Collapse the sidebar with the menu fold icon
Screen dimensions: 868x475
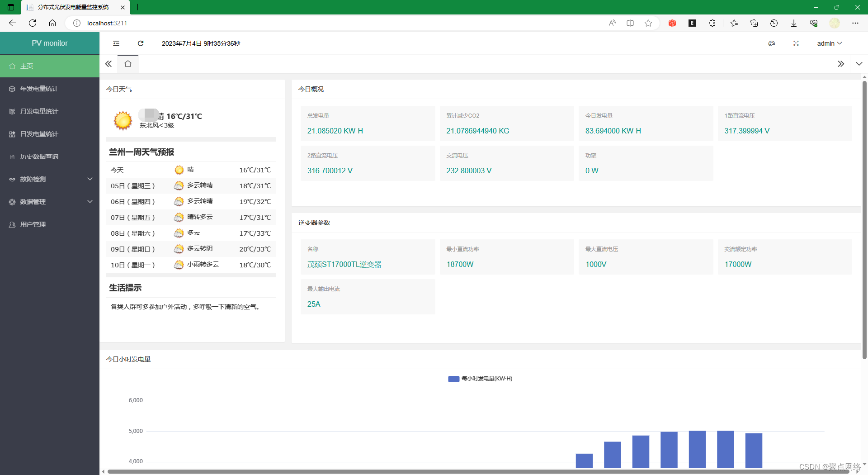coord(116,43)
